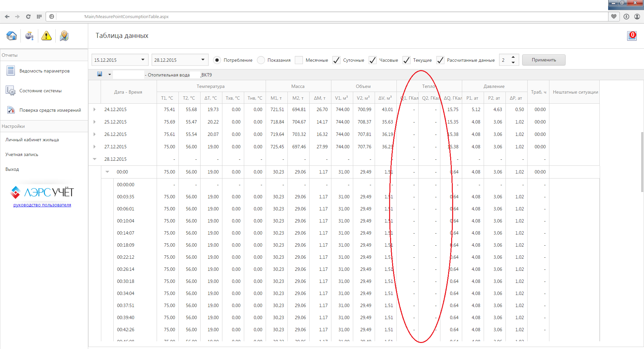Decrease the decimal places stepper value
The image size is (644, 349).
pos(513,62)
